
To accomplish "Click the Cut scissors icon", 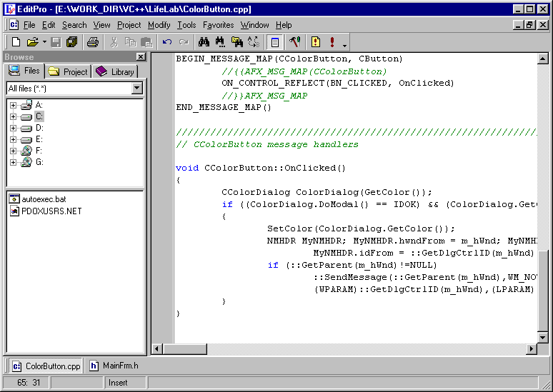I will (x=114, y=42).
